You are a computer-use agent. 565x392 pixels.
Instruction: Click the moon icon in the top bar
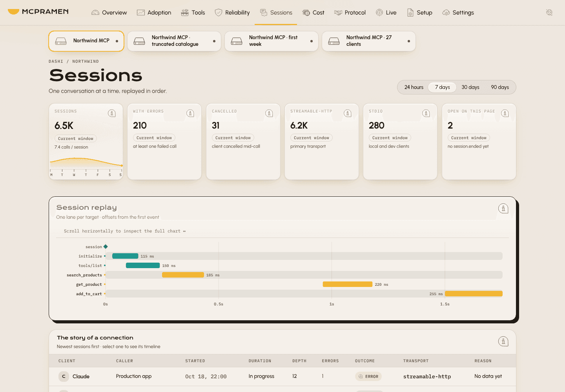coord(549,13)
